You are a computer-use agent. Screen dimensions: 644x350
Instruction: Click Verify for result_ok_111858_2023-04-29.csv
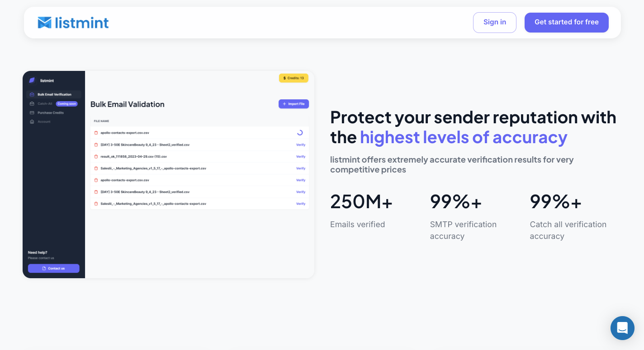(x=301, y=157)
